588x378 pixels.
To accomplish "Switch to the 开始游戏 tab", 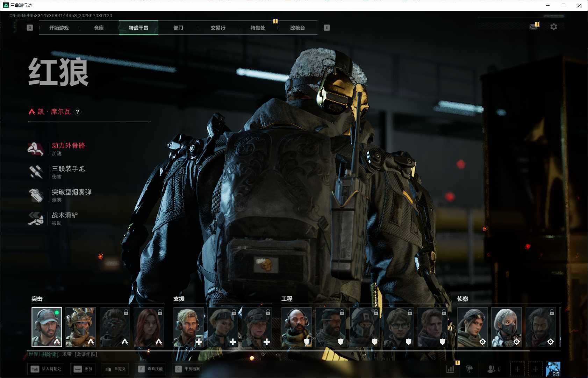I will pyautogui.click(x=59, y=28).
